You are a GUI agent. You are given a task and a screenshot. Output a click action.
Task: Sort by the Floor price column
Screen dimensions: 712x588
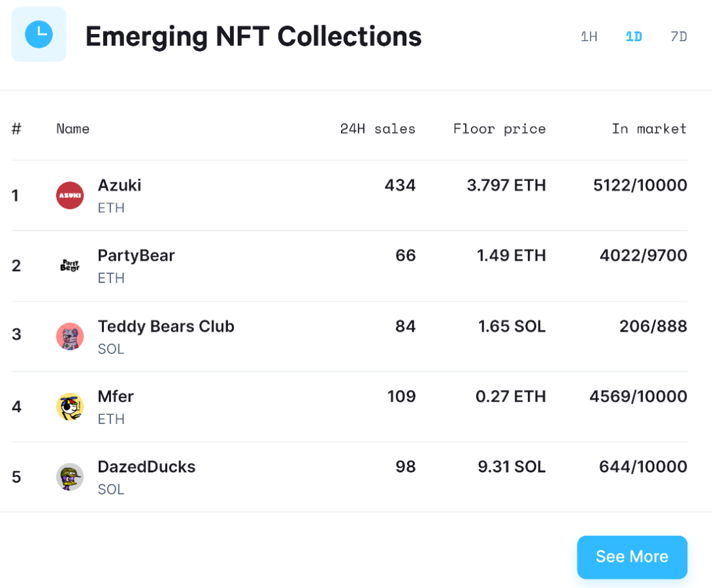[499, 129]
